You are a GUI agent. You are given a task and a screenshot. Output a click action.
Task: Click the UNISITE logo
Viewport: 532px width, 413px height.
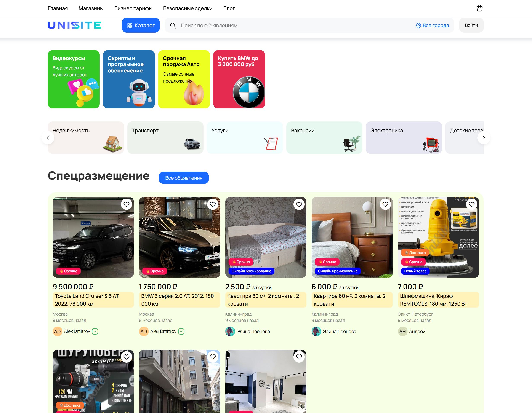pos(74,25)
